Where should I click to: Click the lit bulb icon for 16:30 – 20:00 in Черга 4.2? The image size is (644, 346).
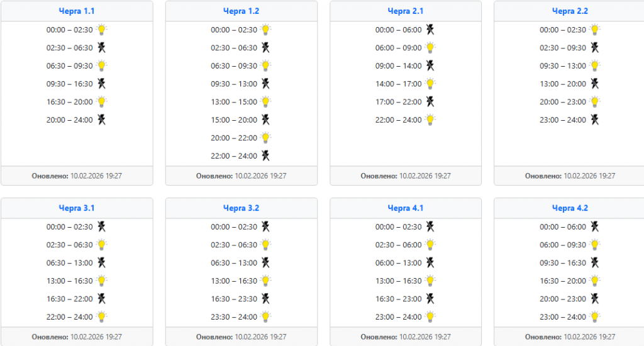click(x=595, y=281)
